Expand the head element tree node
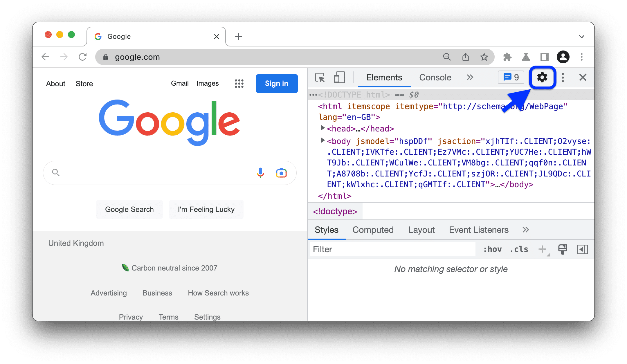This screenshot has width=627, height=364. [x=322, y=129]
